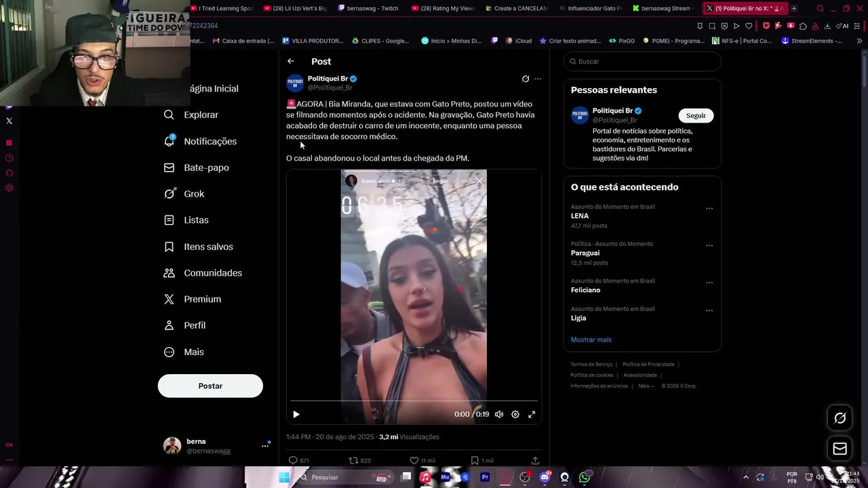The image size is (868, 488).
Task: Open the LENA trending topic
Action: coord(580,216)
